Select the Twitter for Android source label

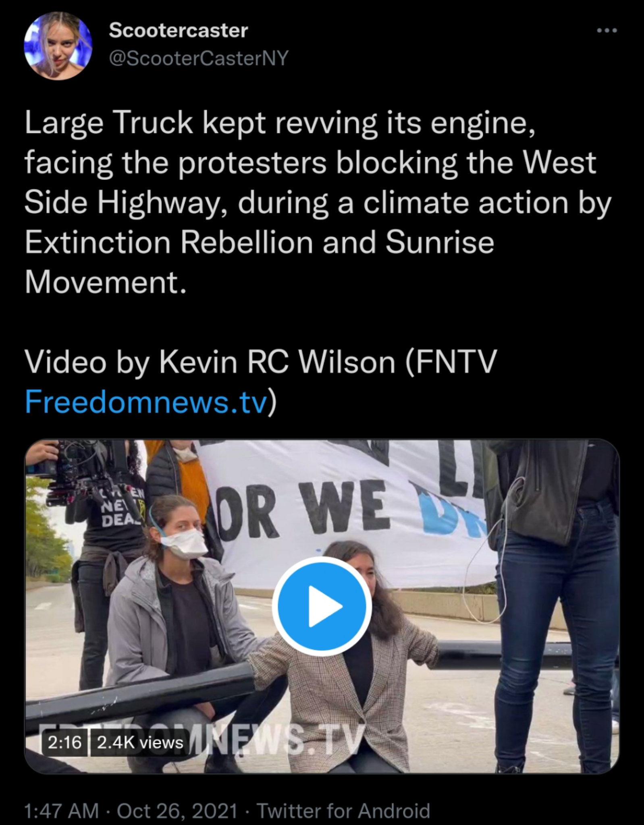343,810
